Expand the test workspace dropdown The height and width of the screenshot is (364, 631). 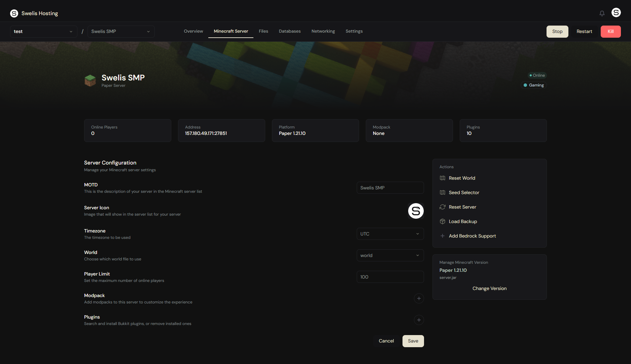click(43, 32)
